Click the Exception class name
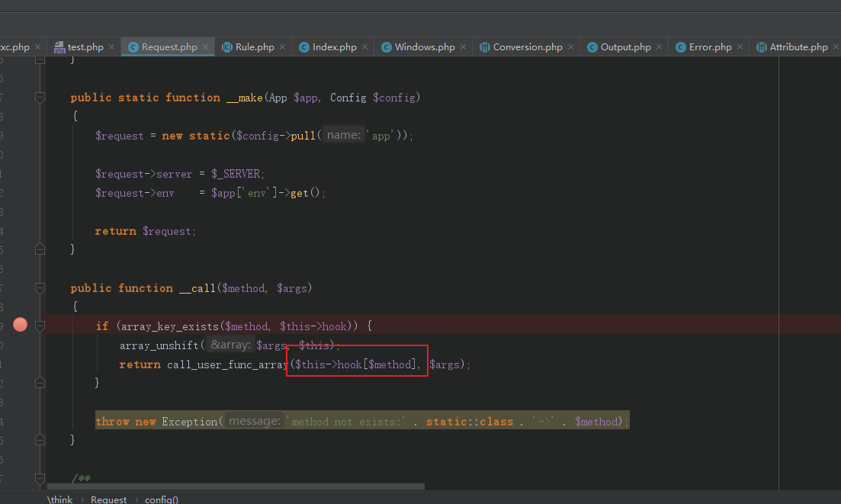841x504 pixels. (190, 422)
